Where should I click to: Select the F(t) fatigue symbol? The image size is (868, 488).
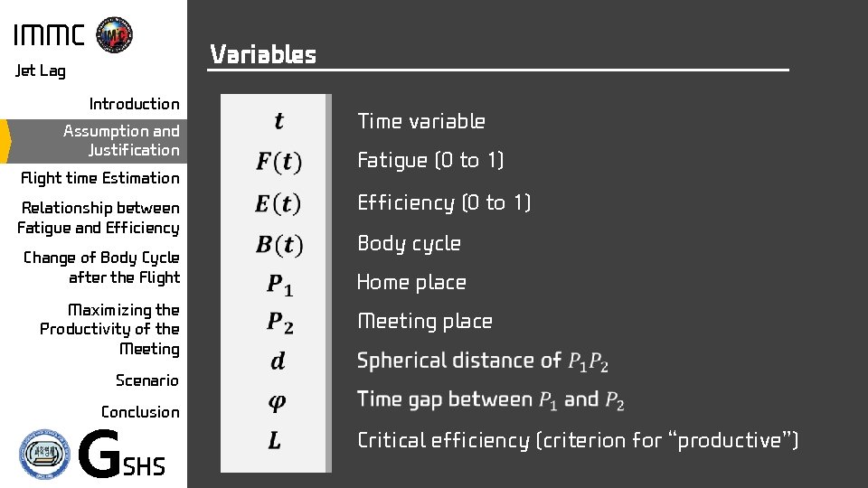[x=278, y=162]
